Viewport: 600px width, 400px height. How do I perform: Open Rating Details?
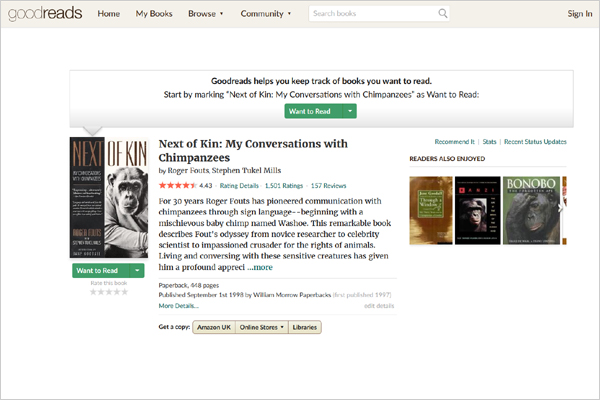[239, 186]
